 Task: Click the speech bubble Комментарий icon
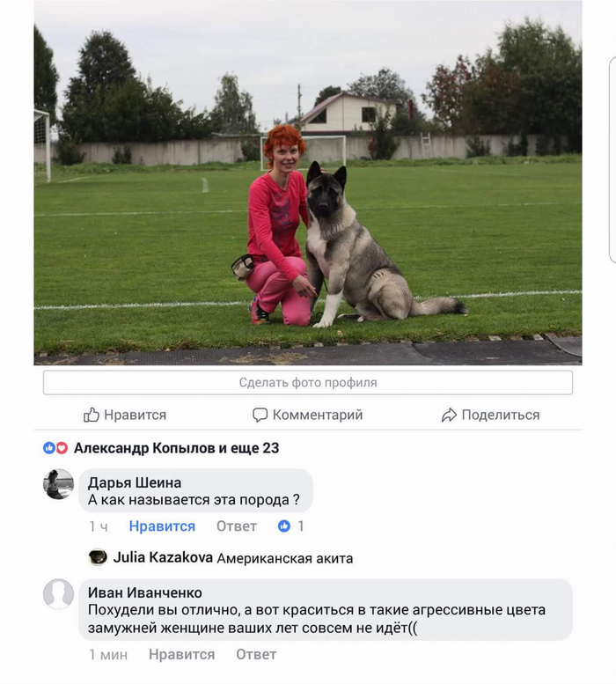pos(260,415)
